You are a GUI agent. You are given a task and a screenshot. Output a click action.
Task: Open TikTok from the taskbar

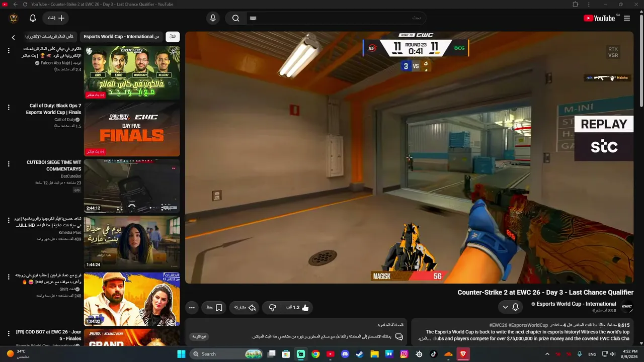pyautogui.click(x=434, y=354)
